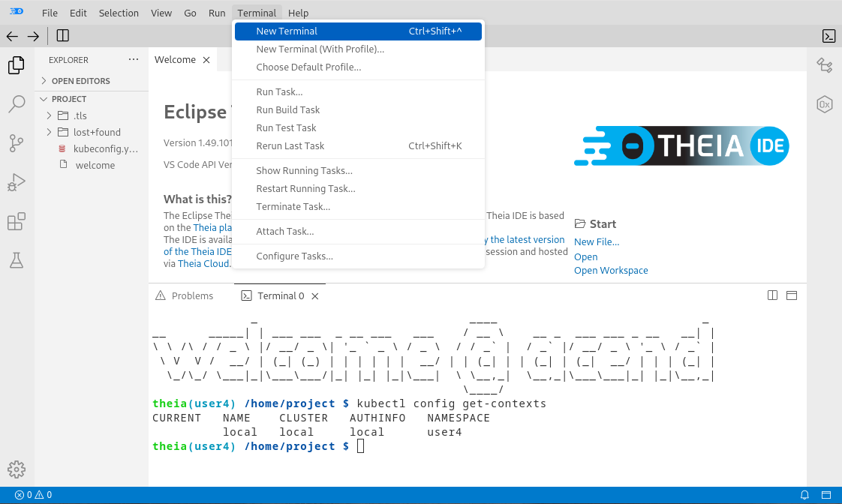Open the New File link under Start

[596, 241]
